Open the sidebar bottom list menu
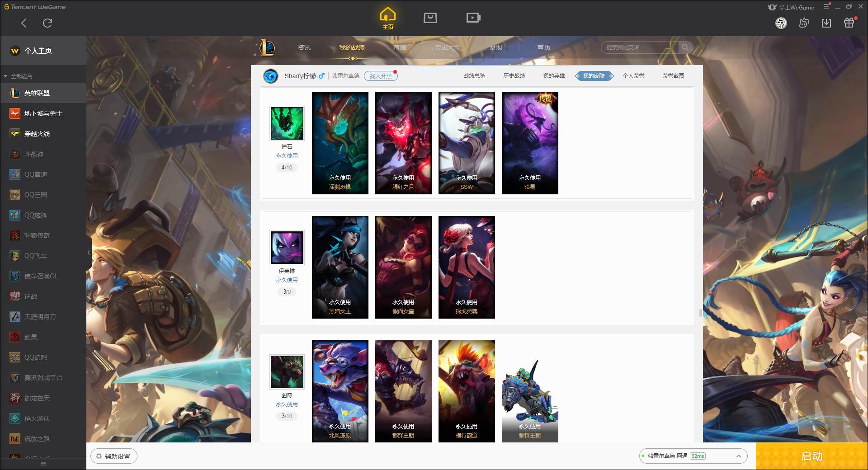Screen dimensions: 868x470 coord(43,464)
